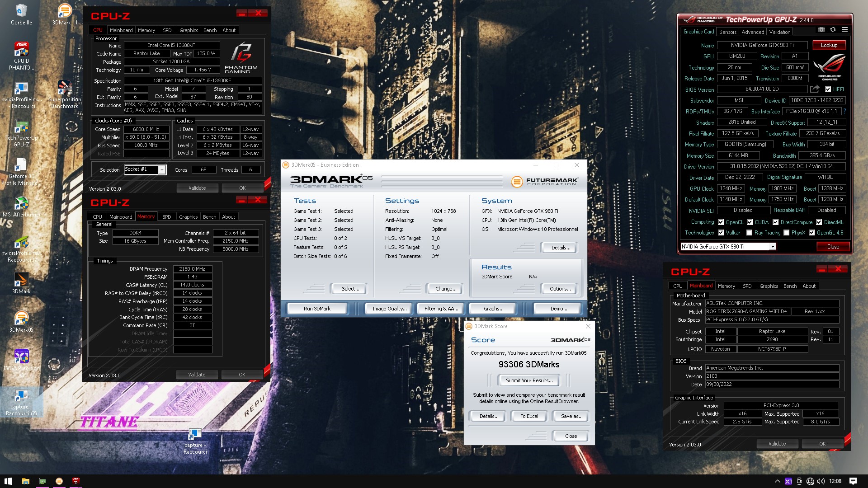This screenshot has height=488, width=868.
Task: Click the Image Quality button in 3DMark05
Action: (389, 309)
